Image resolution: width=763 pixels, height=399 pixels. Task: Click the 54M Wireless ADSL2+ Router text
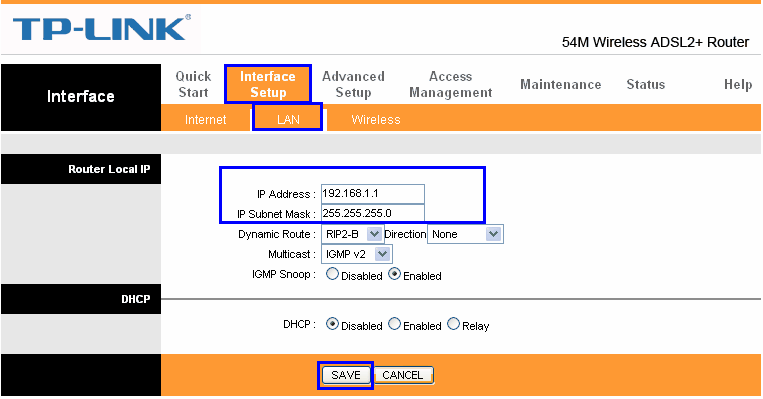pos(655,42)
